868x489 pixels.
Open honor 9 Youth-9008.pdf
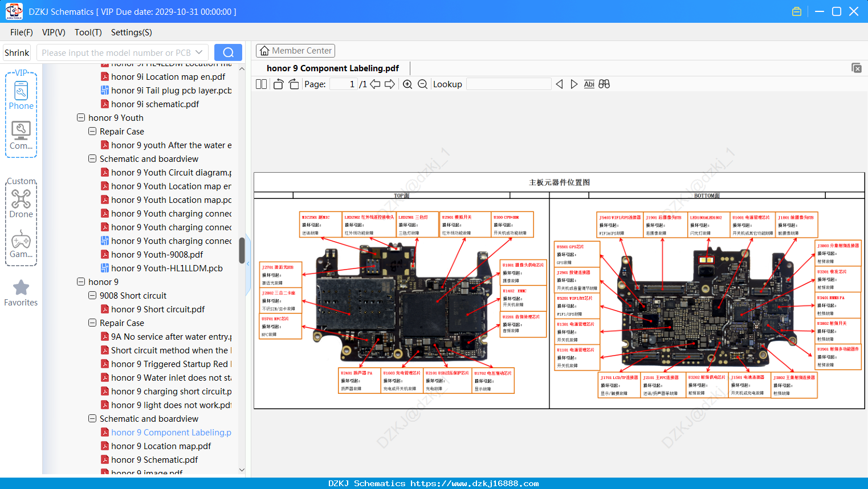[x=157, y=254]
